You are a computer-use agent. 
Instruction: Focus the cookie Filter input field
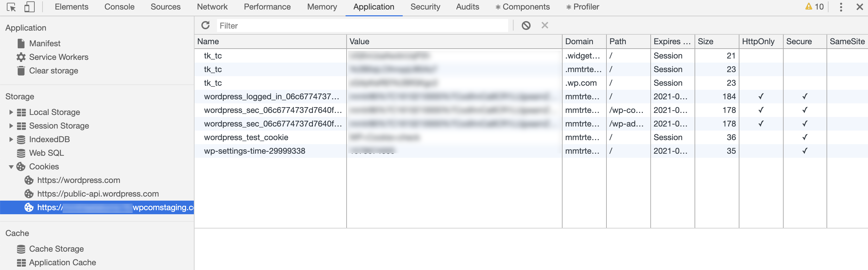(x=363, y=26)
